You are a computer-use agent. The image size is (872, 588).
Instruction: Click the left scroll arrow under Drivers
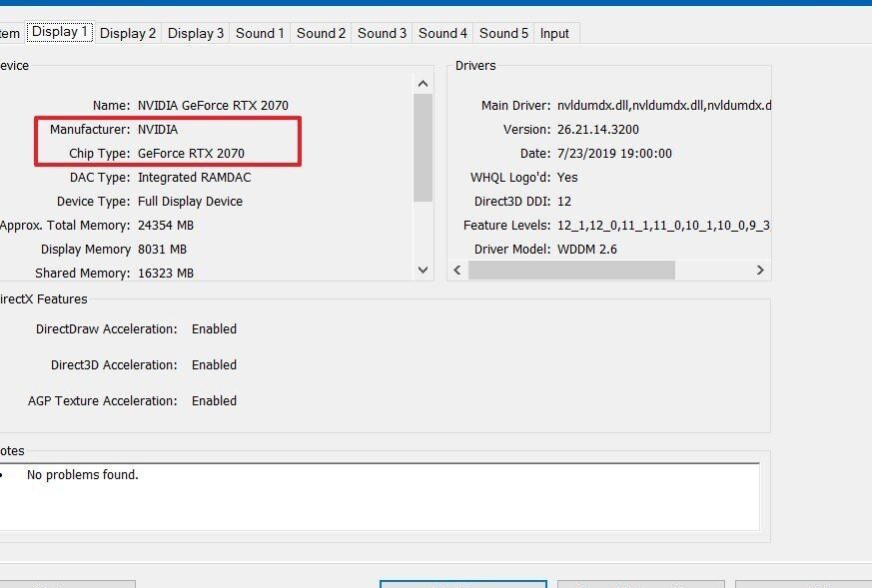[x=458, y=270]
